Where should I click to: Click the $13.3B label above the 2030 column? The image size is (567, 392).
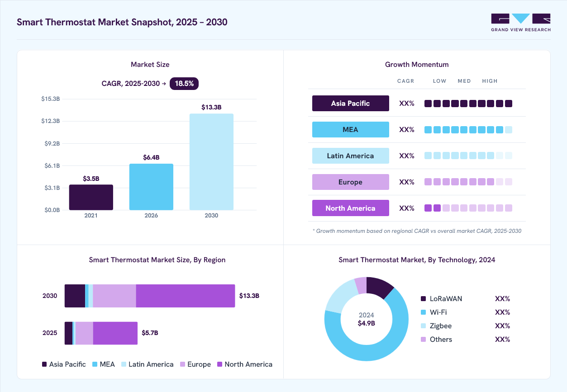click(211, 107)
